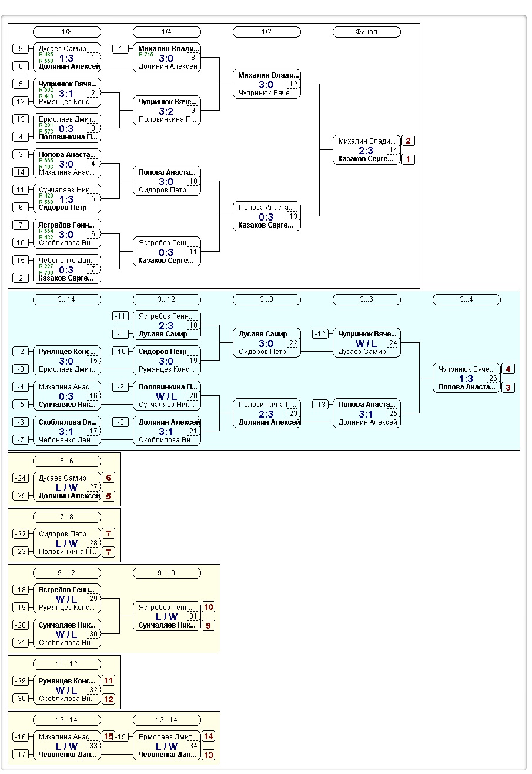The height and width of the screenshot is (774, 532).
Task: Click place badge 9 beside Сунчаляев
Action: click(208, 626)
